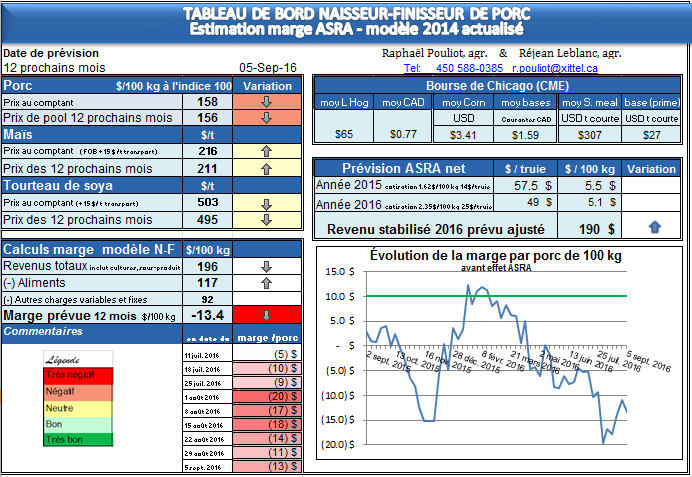Image resolution: width=692 pixels, height=477 pixels.
Task: Click the arrow in the red Marge prévue cell
Action: (x=266, y=316)
